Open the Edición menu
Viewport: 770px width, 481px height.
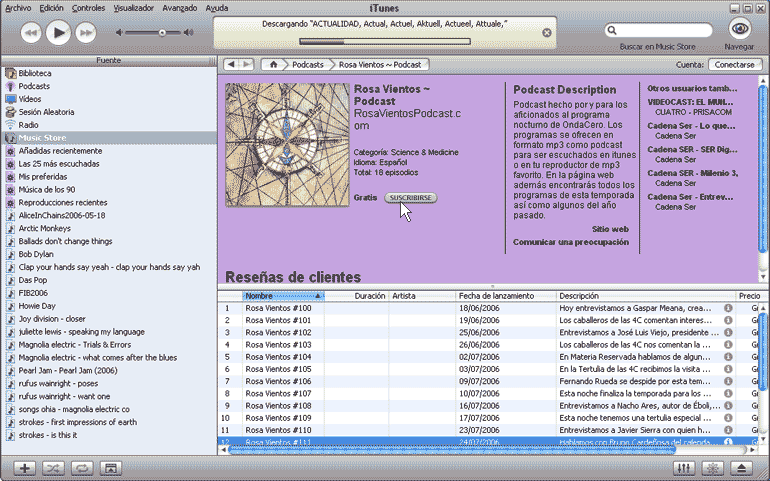52,8
